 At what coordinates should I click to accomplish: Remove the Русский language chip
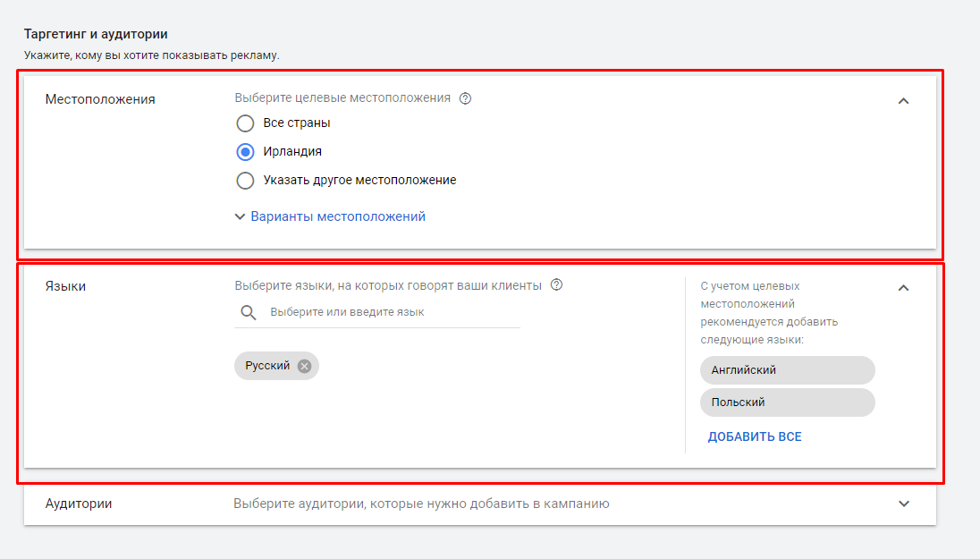(304, 367)
